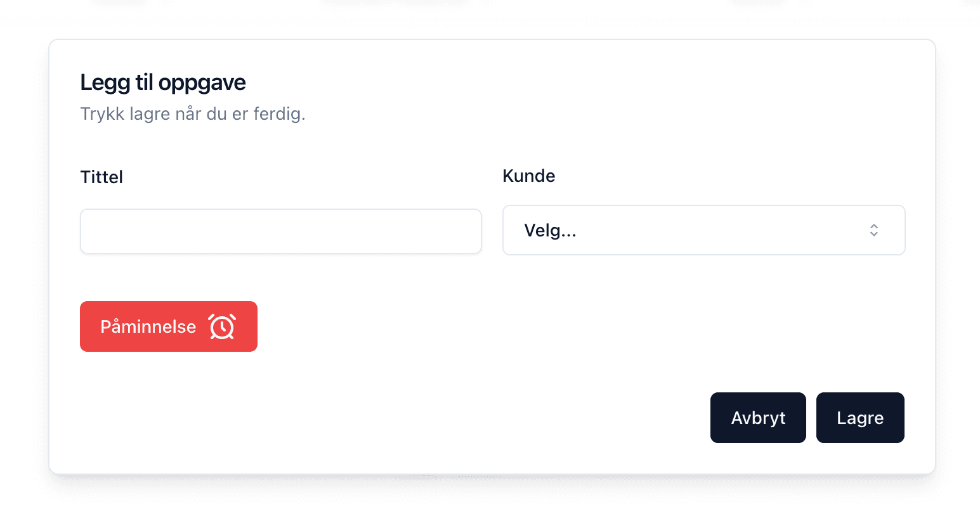This screenshot has height=528, width=980.
Task: Click Lagre to save the task
Action: [x=860, y=418]
